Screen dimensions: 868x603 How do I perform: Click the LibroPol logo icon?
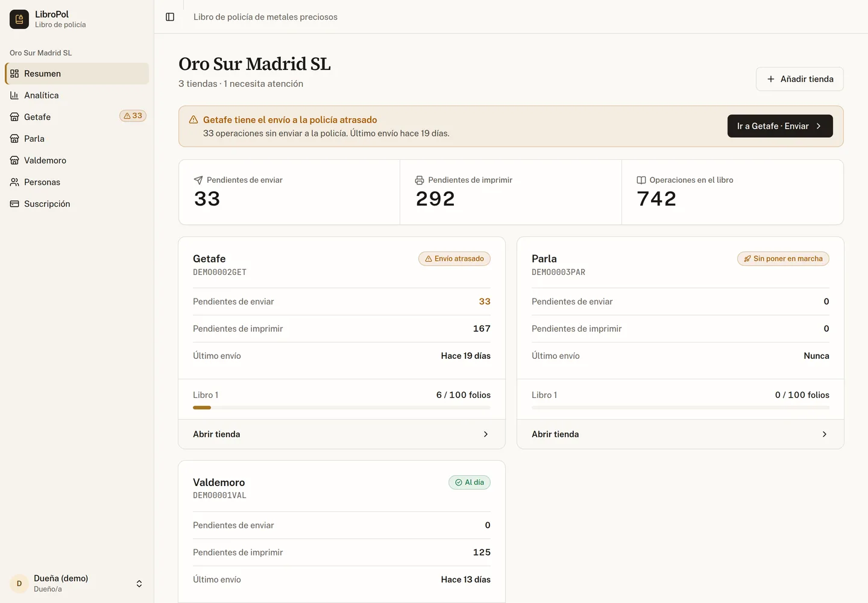pos(19,19)
